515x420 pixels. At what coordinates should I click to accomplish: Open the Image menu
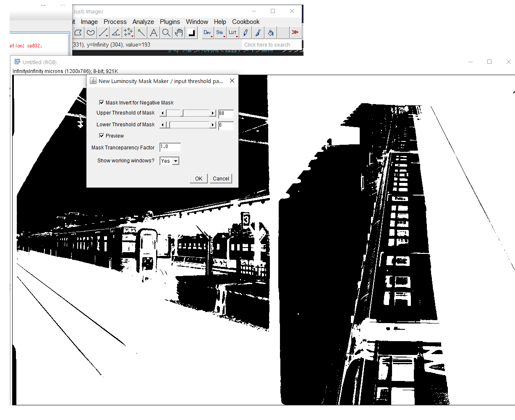(x=89, y=22)
